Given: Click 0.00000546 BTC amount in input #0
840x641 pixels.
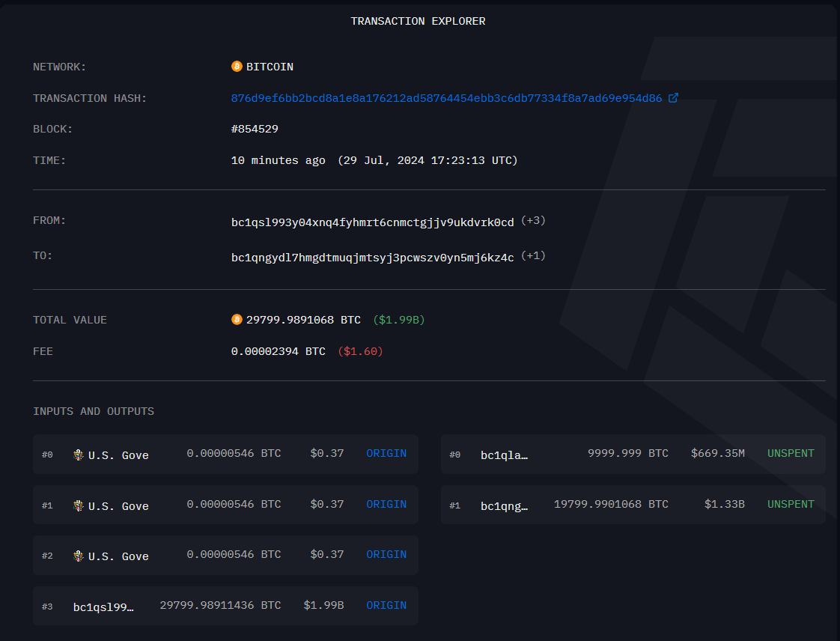Looking at the screenshot, I should point(234,453).
